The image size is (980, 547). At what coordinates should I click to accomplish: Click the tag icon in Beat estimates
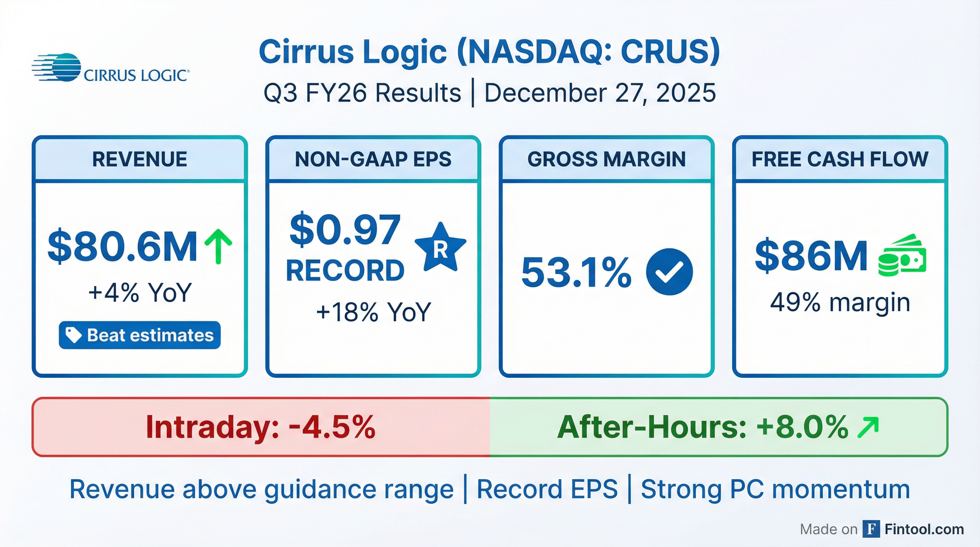(x=73, y=335)
